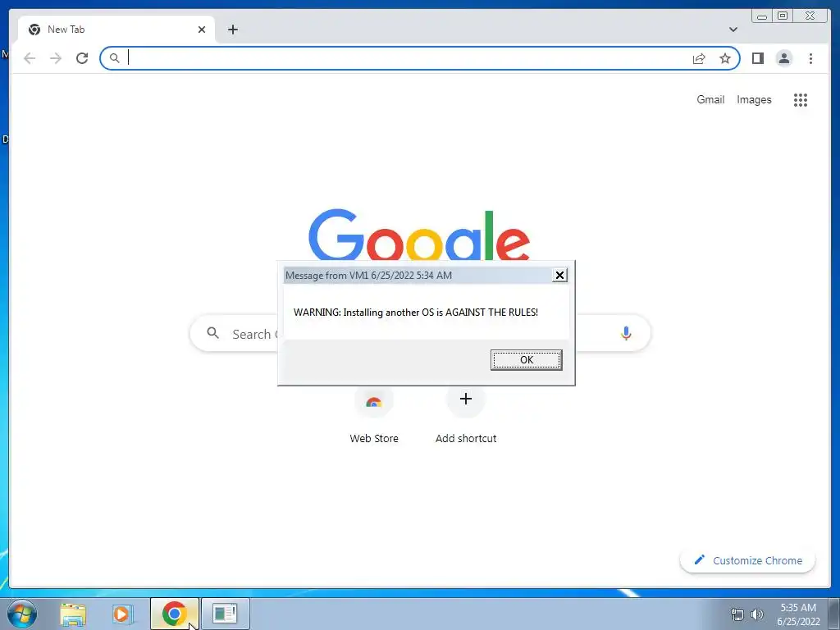This screenshot has width=840, height=630.
Task: Click the Chrome back arrow
Action: 30,58
